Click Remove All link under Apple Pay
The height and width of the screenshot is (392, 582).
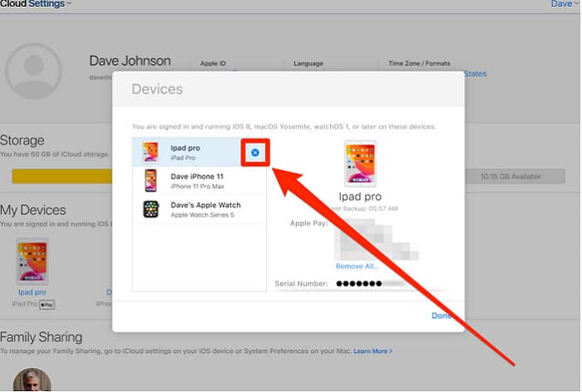coord(357,267)
